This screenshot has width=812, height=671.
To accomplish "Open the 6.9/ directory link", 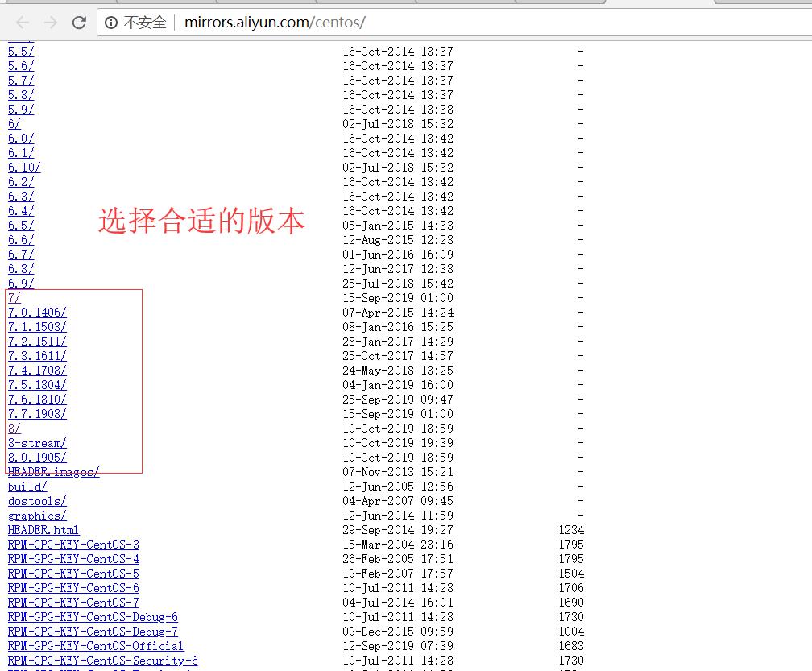I will tap(21, 284).
